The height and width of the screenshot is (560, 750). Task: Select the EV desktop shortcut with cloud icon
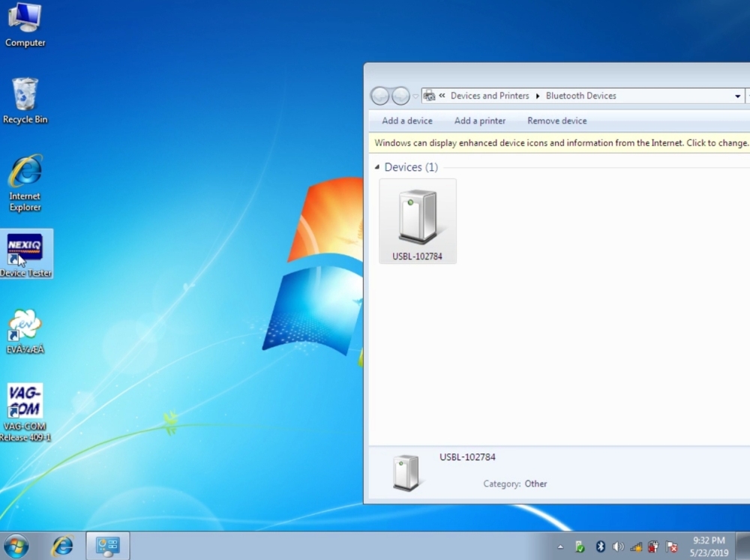pos(25,331)
